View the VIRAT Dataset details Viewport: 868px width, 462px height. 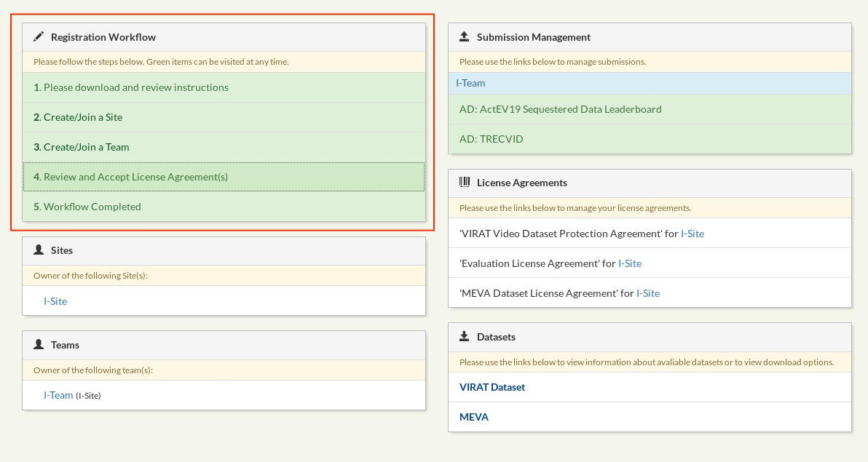pyautogui.click(x=492, y=387)
